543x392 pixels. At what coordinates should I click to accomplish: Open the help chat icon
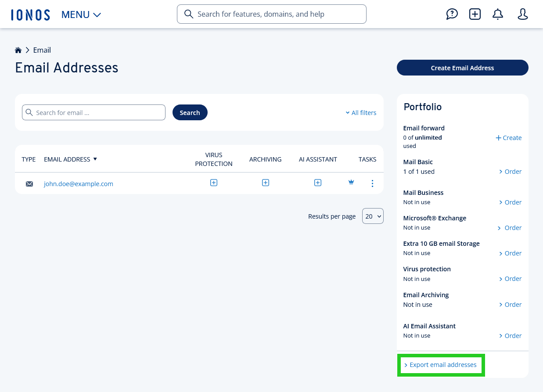pos(452,14)
